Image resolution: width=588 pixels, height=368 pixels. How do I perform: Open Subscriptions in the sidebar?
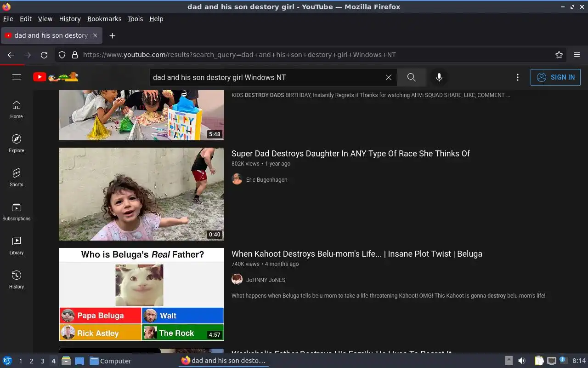17,212
